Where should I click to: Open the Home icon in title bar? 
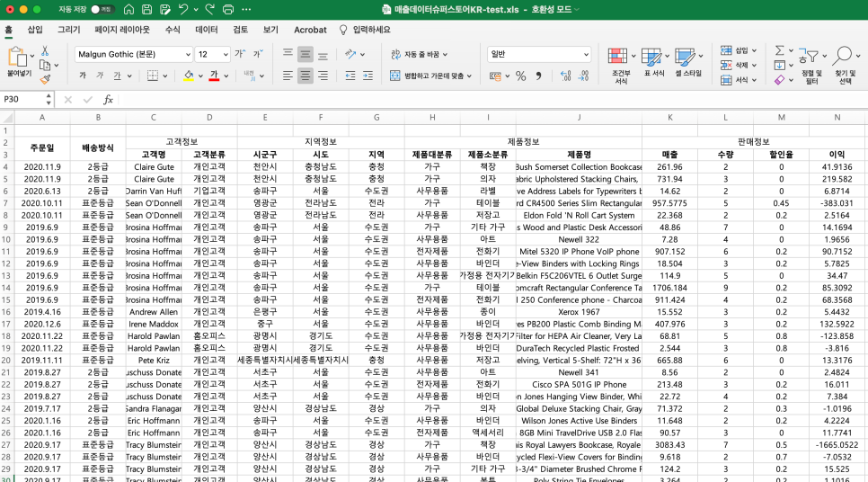[128, 9]
